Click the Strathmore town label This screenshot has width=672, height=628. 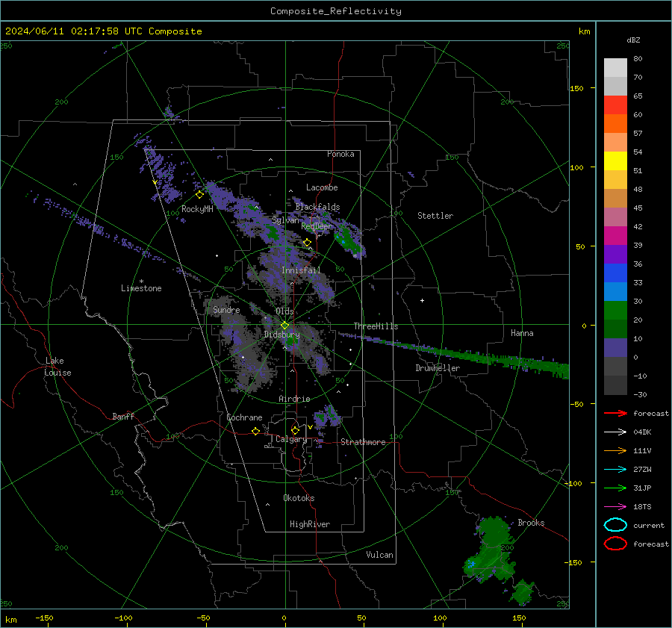coord(363,442)
